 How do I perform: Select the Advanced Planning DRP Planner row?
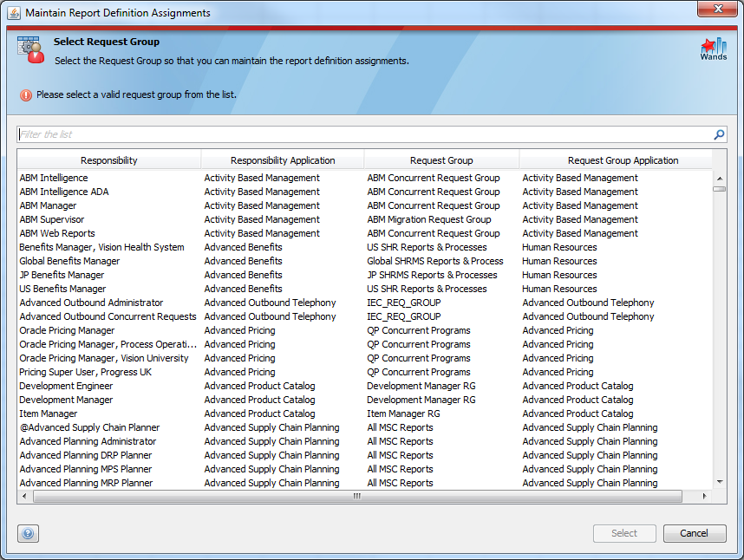click(364, 455)
